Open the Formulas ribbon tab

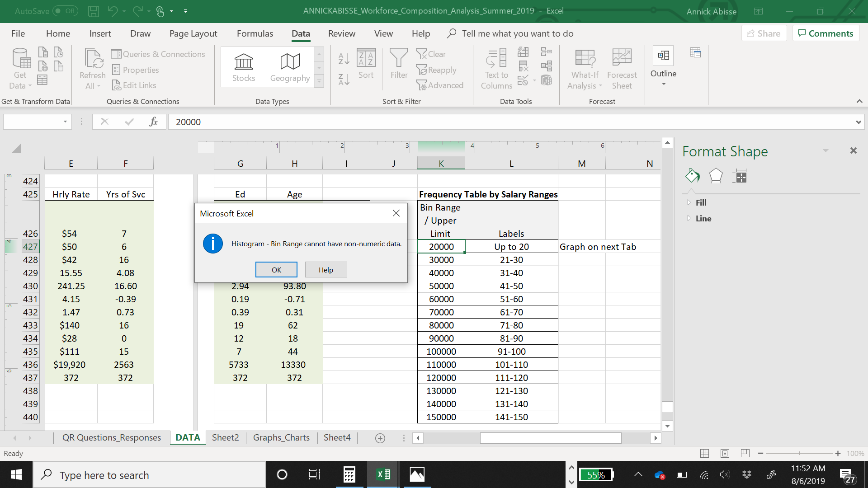pos(255,33)
